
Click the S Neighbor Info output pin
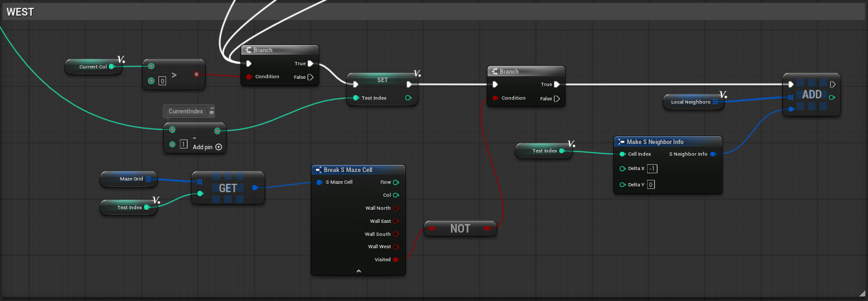(x=713, y=154)
